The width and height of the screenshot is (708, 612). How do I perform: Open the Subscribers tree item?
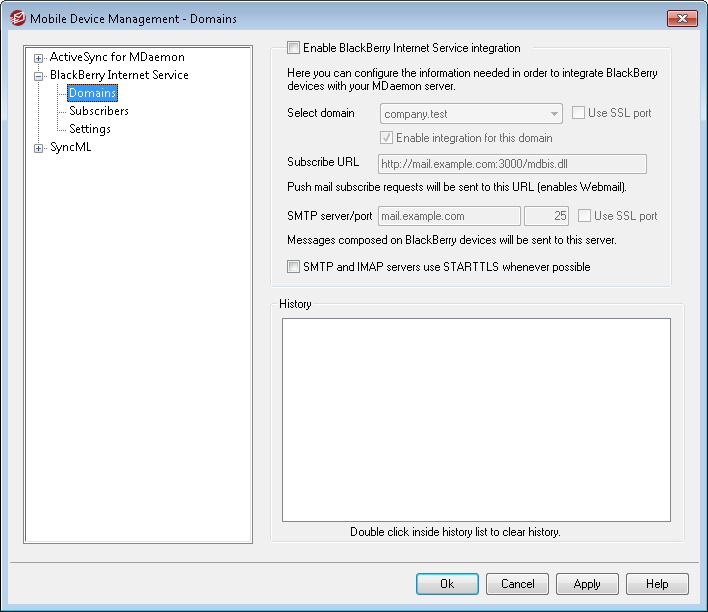click(99, 111)
